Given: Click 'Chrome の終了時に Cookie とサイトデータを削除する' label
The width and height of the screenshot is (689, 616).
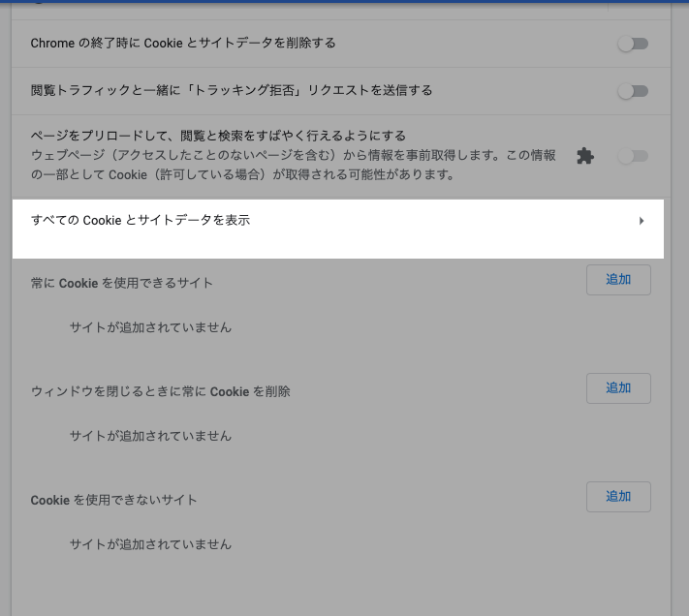Looking at the screenshot, I should pos(183,43).
